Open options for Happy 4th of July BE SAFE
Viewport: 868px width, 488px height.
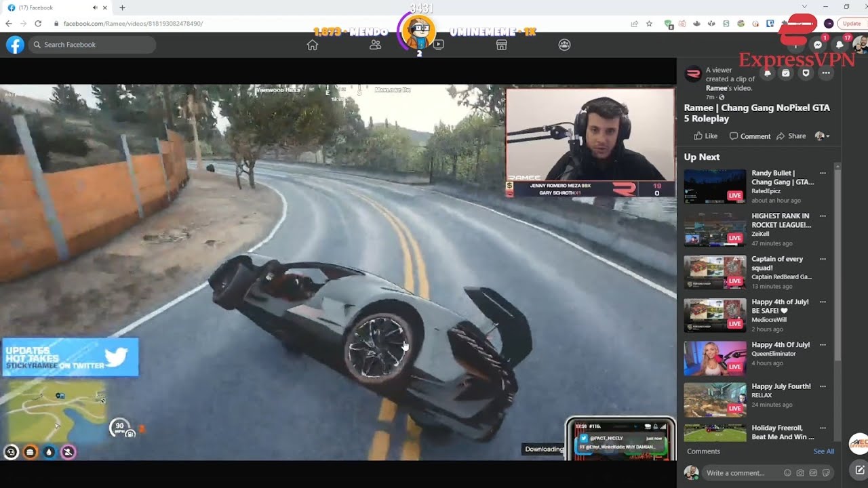coord(823,302)
